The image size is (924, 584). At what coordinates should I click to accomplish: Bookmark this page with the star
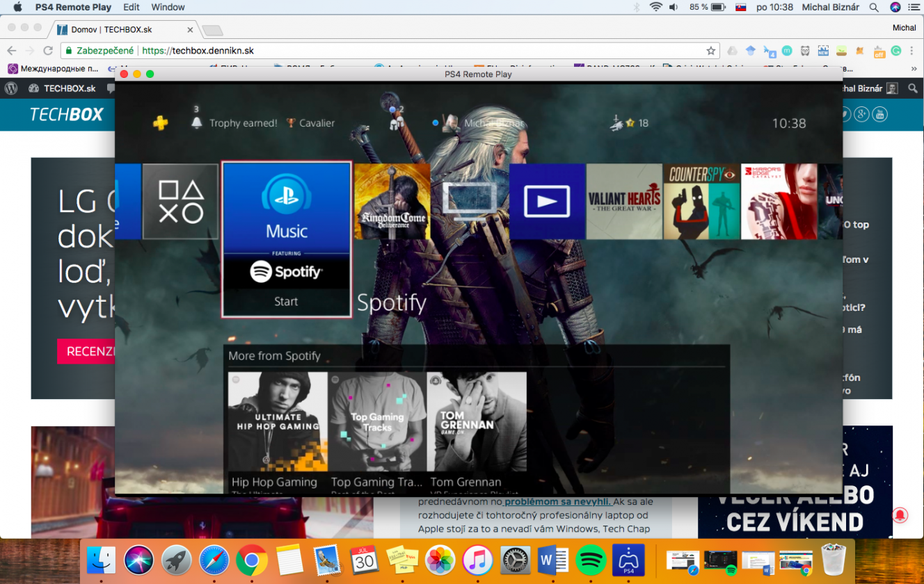710,51
